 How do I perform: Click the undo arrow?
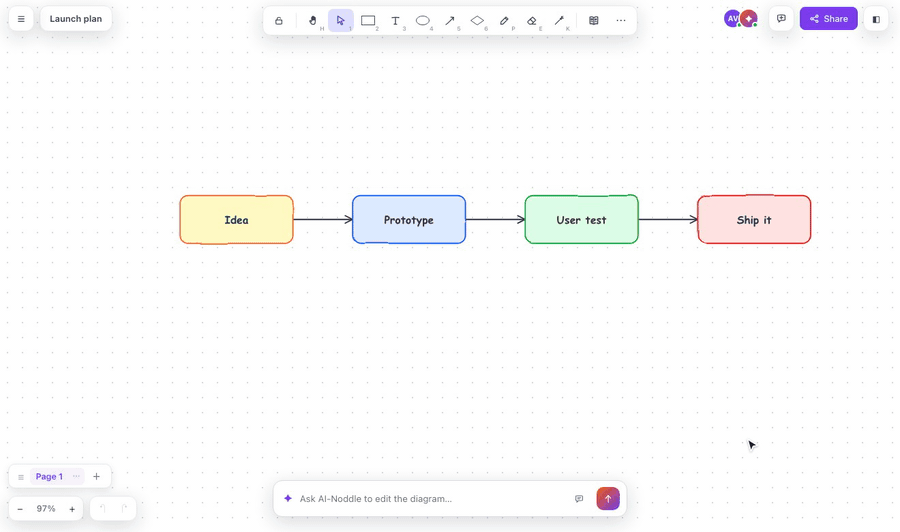pos(103,508)
